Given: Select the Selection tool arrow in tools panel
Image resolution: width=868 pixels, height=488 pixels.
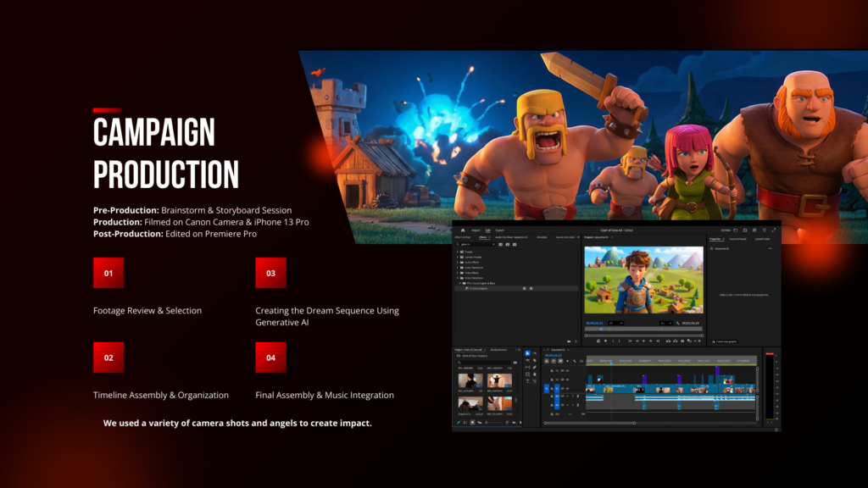Looking at the screenshot, I should pyautogui.click(x=527, y=353).
